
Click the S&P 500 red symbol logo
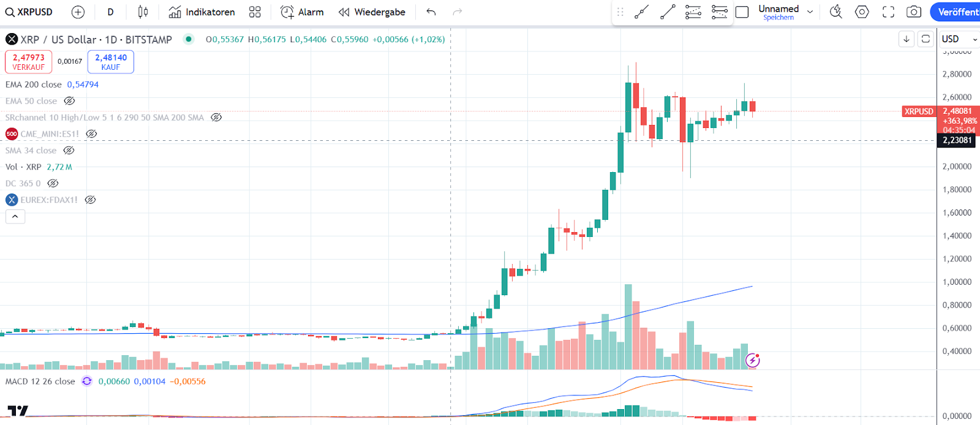[12, 134]
